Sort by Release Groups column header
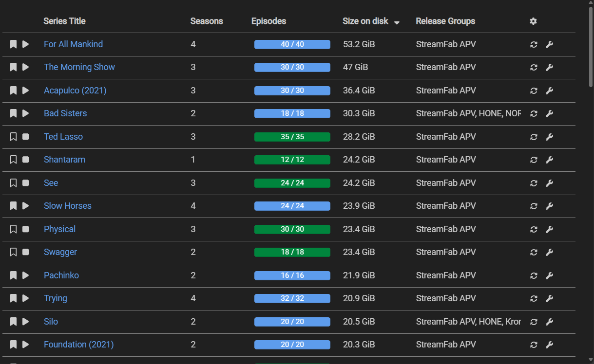Image resolution: width=594 pixels, height=364 pixels. coord(445,21)
